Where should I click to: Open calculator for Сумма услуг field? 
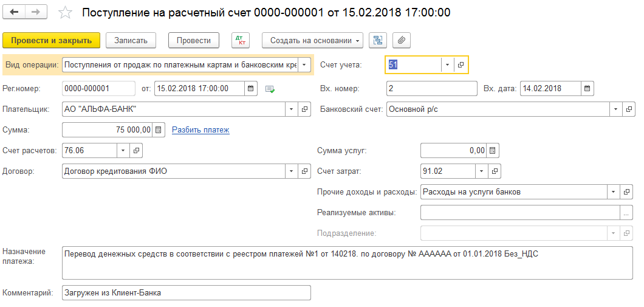(x=493, y=150)
